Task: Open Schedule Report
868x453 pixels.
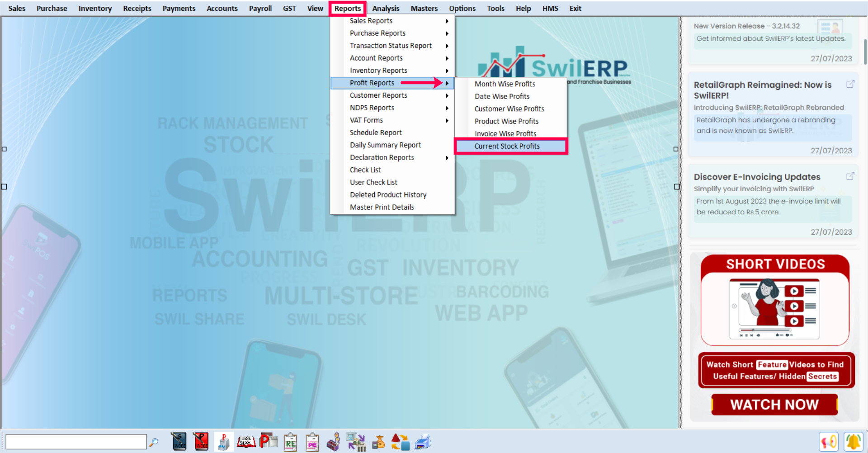Action: click(376, 132)
